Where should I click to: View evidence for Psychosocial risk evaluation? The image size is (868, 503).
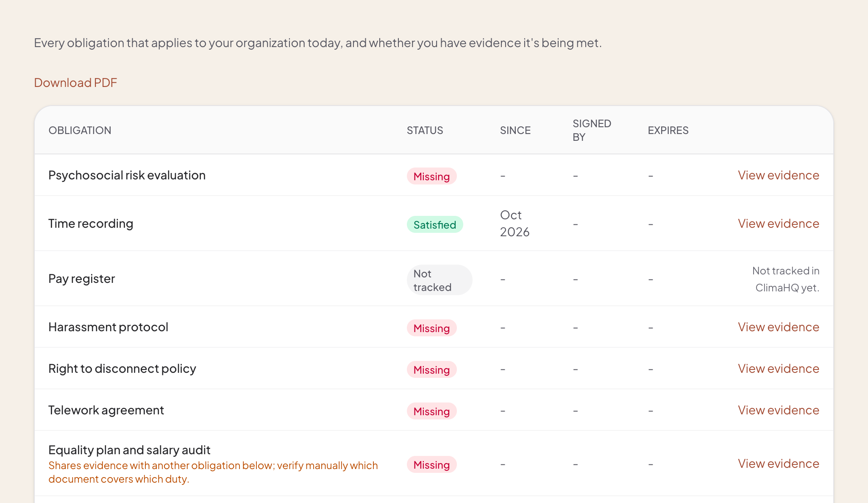click(778, 175)
